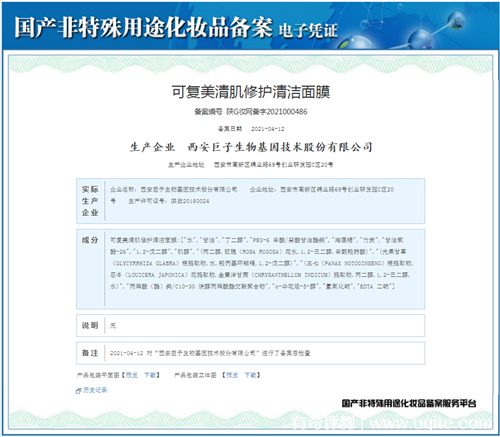
Task: Preview the 产品包装平面图 image
Action: pyautogui.click(x=131, y=375)
